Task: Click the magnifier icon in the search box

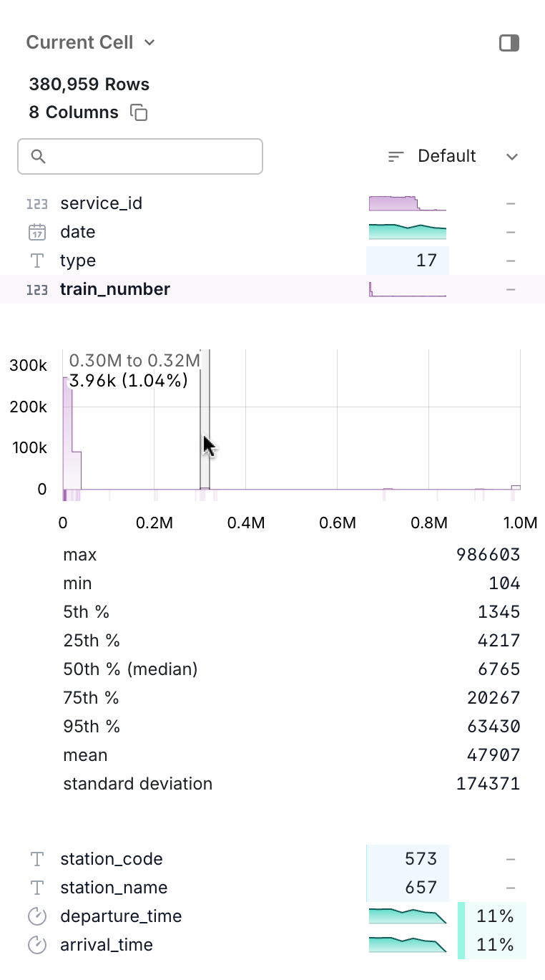Action: pos(39,156)
